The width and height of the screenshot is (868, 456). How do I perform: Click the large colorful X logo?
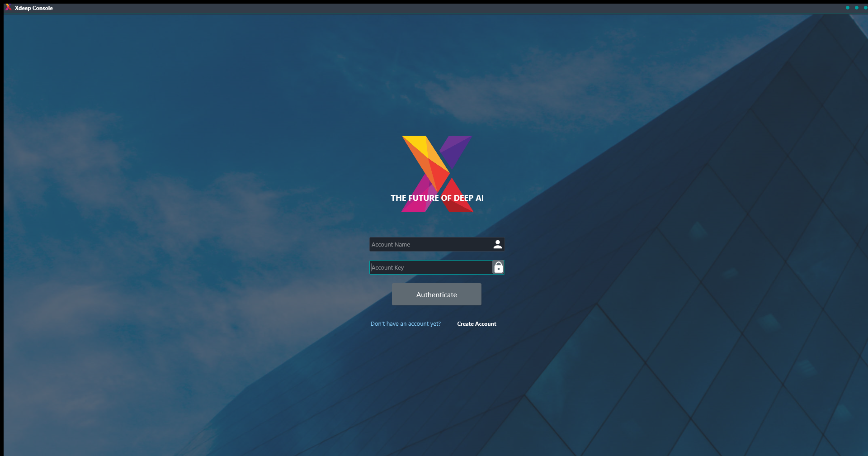[x=437, y=174]
